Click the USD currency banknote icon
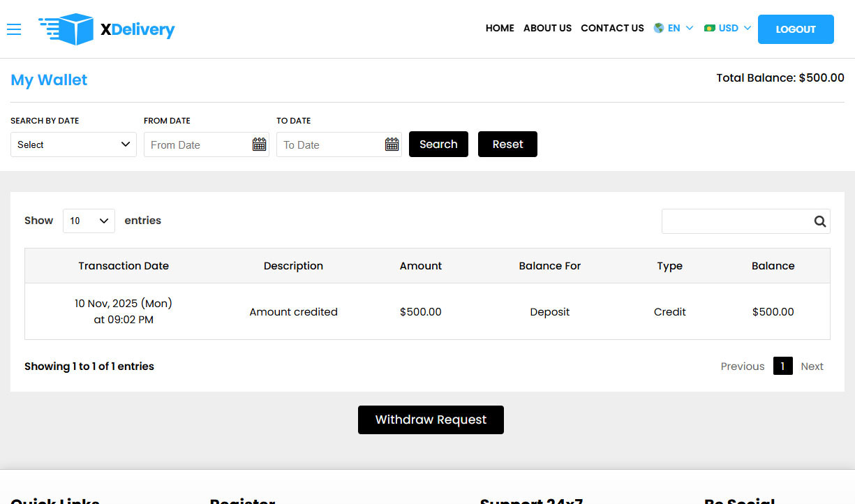The image size is (855, 504). click(x=710, y=28)
